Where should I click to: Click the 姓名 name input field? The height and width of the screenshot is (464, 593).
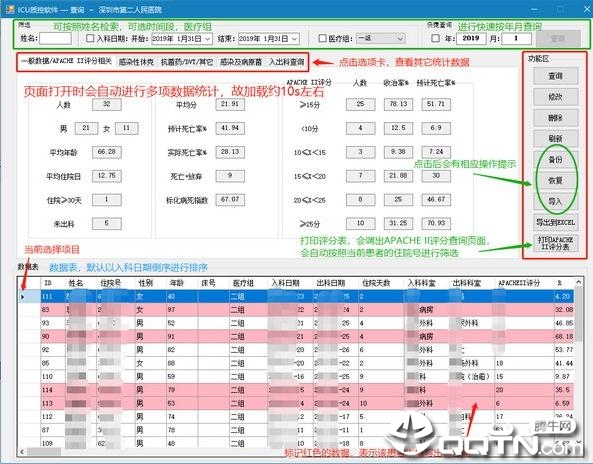(55, 39)
